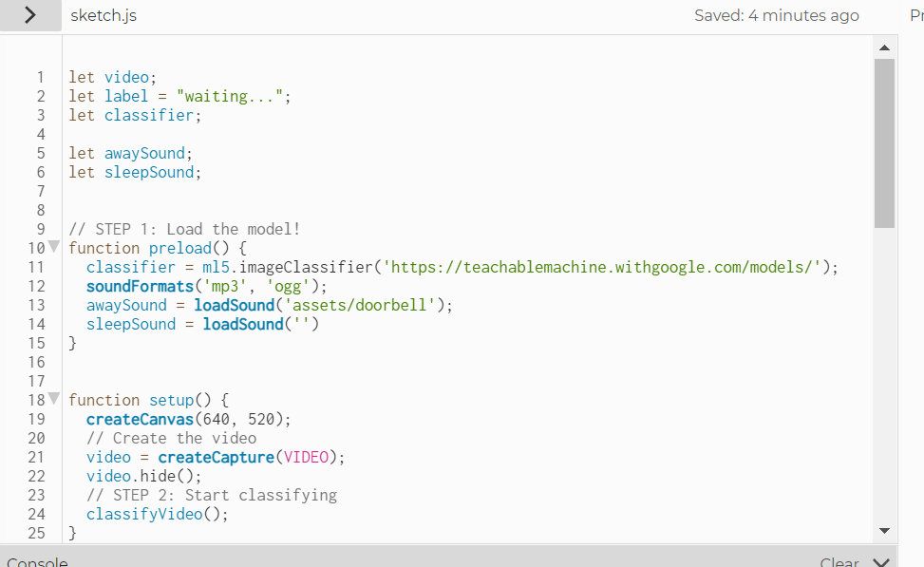
Task: Collapse the setup function fold arrow
Action: [53, 399]
